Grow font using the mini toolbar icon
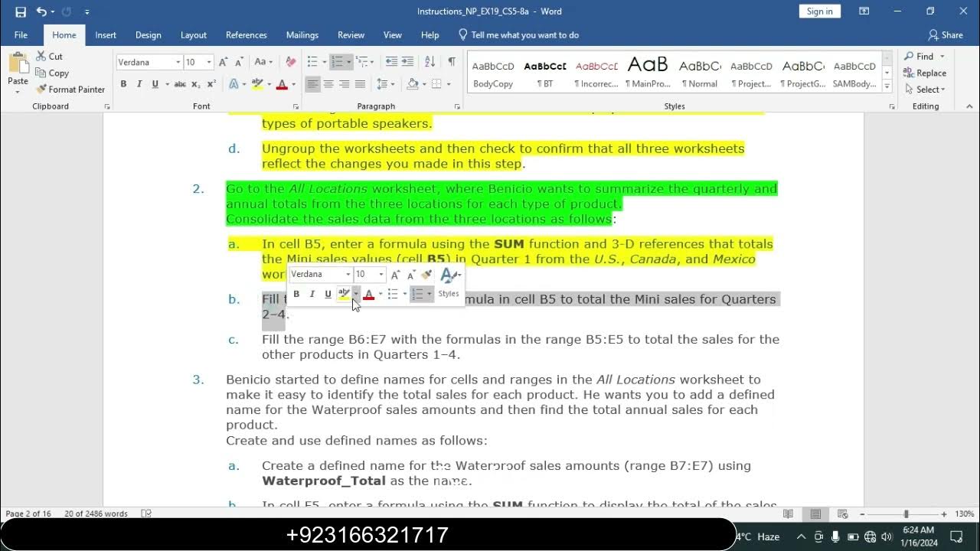Screen dimensions: 980x551 pyautogui.click(x=396, y=275)
